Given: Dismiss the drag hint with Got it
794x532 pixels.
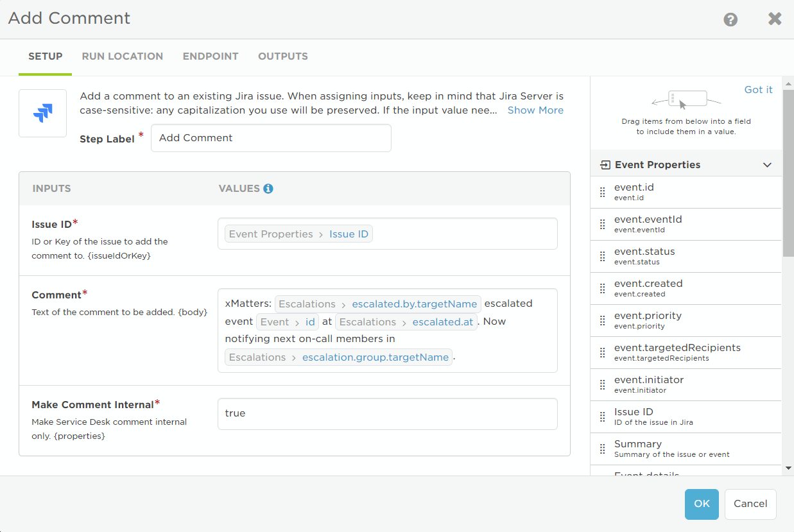Looking at the screenshot, I should [x=758, y=90].
